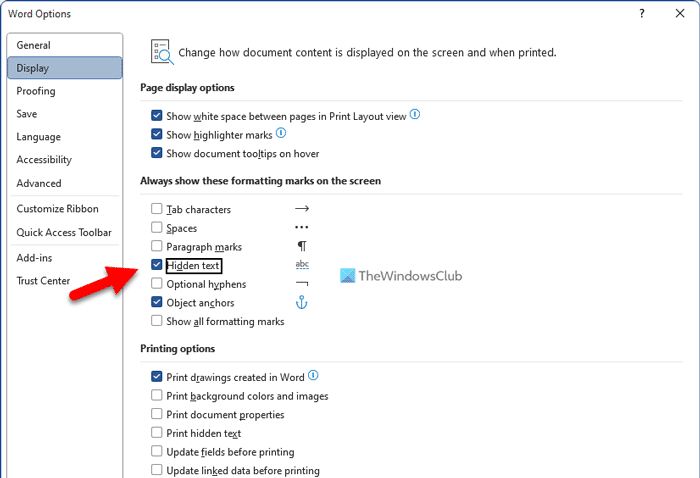
Task: Go to Quick Access Toolbar settings
Action: point(63,232)
